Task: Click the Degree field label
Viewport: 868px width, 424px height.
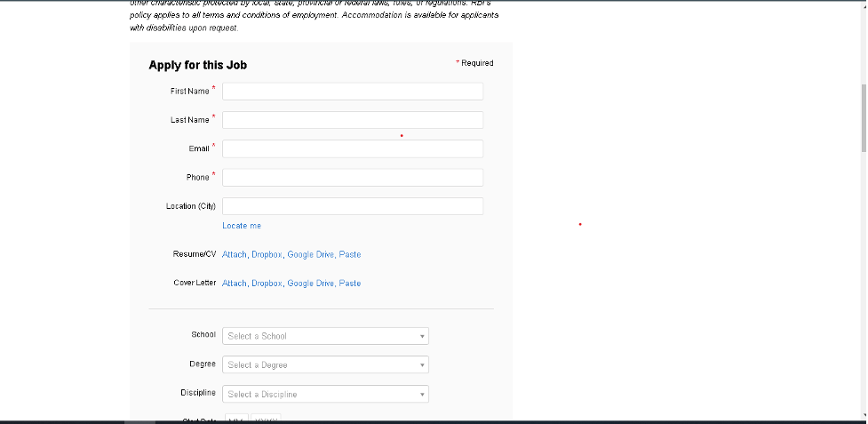Action: [x=203, y=364]
